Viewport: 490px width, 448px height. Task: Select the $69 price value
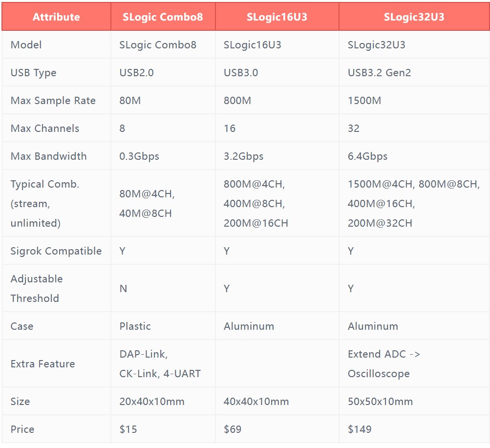(x=232, y=429)
